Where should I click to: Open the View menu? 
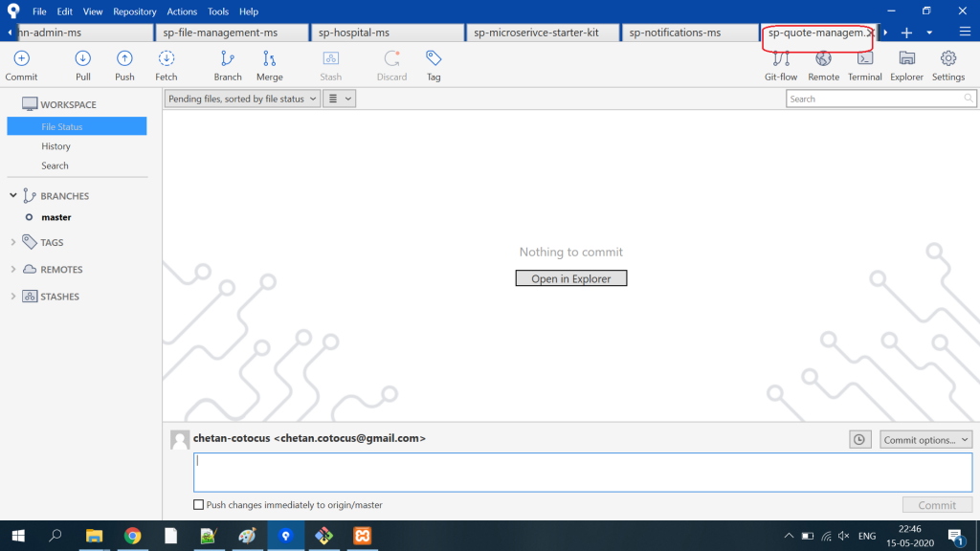coord(93,11)
